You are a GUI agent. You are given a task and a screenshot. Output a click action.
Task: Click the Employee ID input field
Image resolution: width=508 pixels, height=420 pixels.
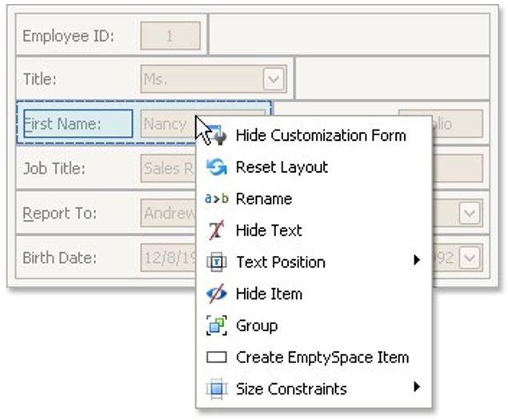[170, 36]
